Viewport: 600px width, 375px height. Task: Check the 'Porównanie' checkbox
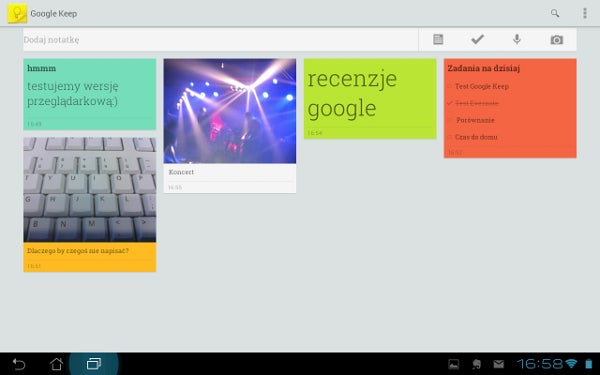450,120
